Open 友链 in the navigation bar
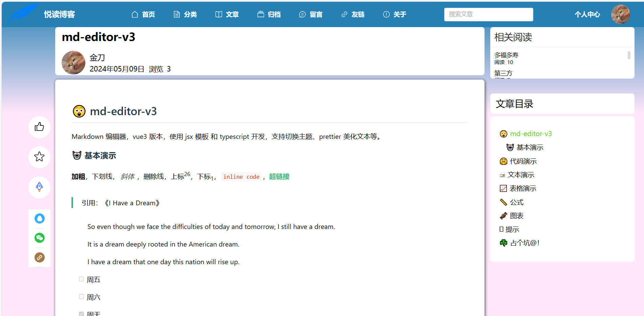 click(358, 14)
